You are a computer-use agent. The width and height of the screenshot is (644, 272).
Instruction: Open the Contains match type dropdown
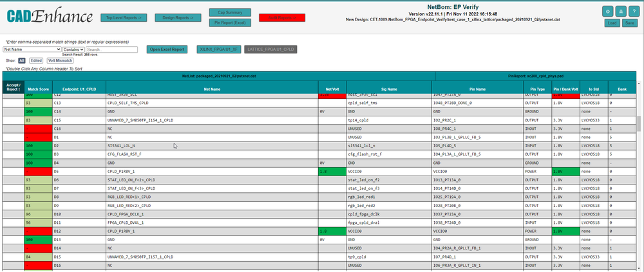(73, 50)
